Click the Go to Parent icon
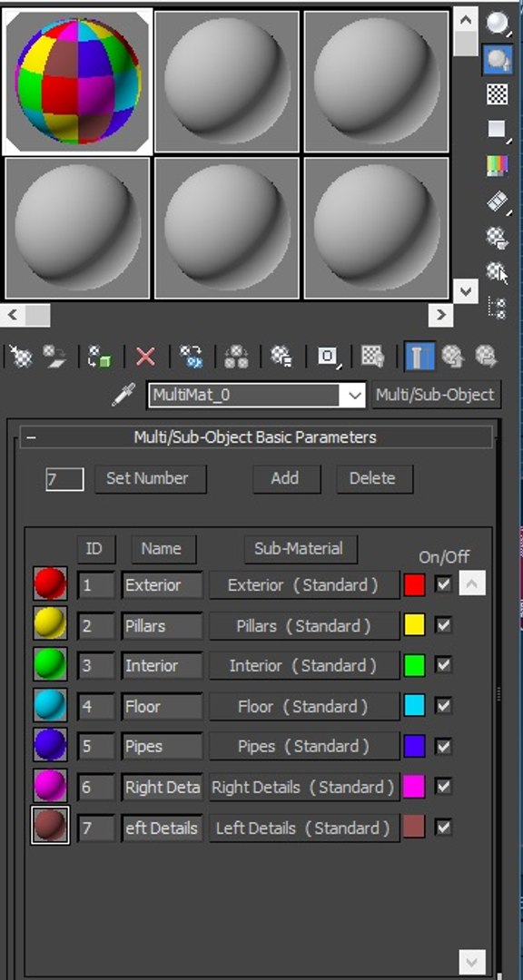 point(452,357)
